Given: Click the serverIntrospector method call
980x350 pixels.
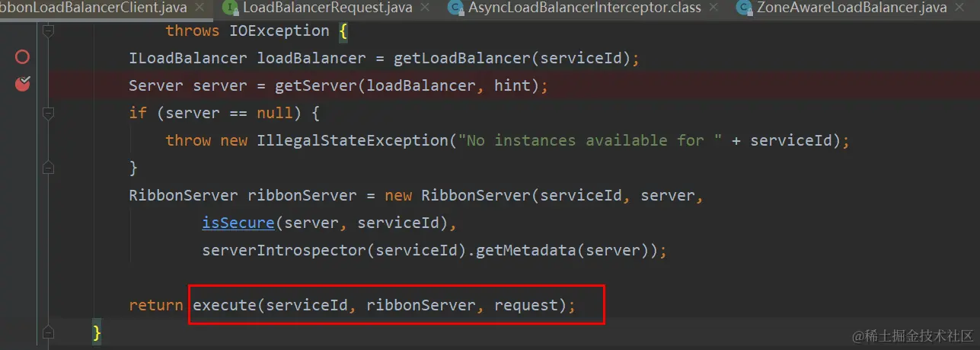Looking at the screenshot, I should click(284, 250).
